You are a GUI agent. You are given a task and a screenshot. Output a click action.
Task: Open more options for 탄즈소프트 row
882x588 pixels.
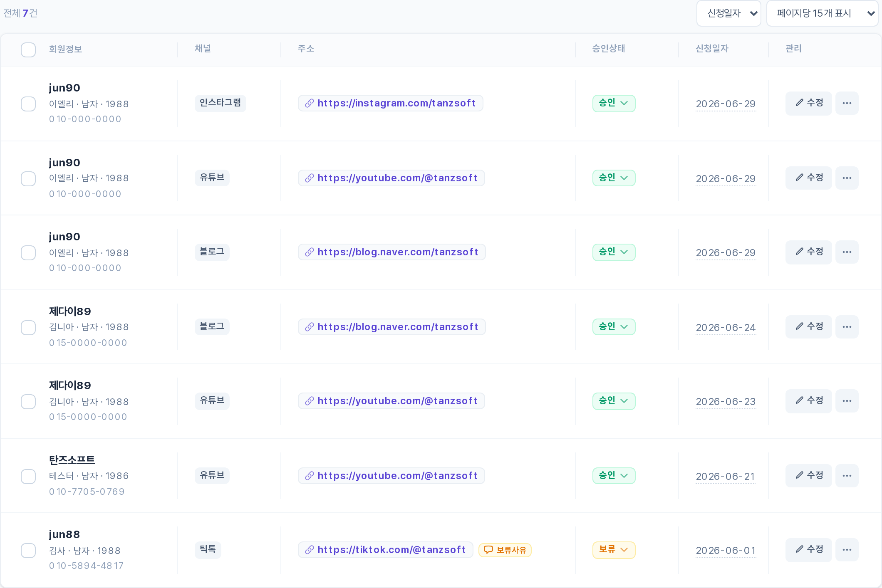847,476
